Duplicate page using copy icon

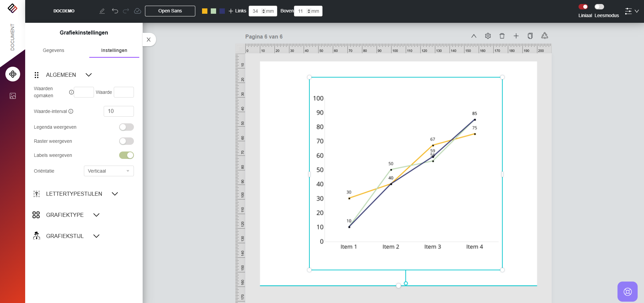click(530, 36)
